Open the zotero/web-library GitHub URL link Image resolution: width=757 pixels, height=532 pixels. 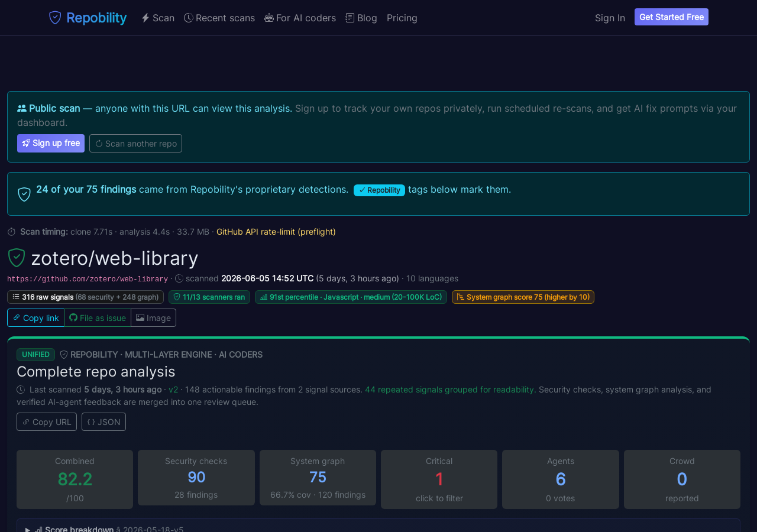click(x=88, y=279)
